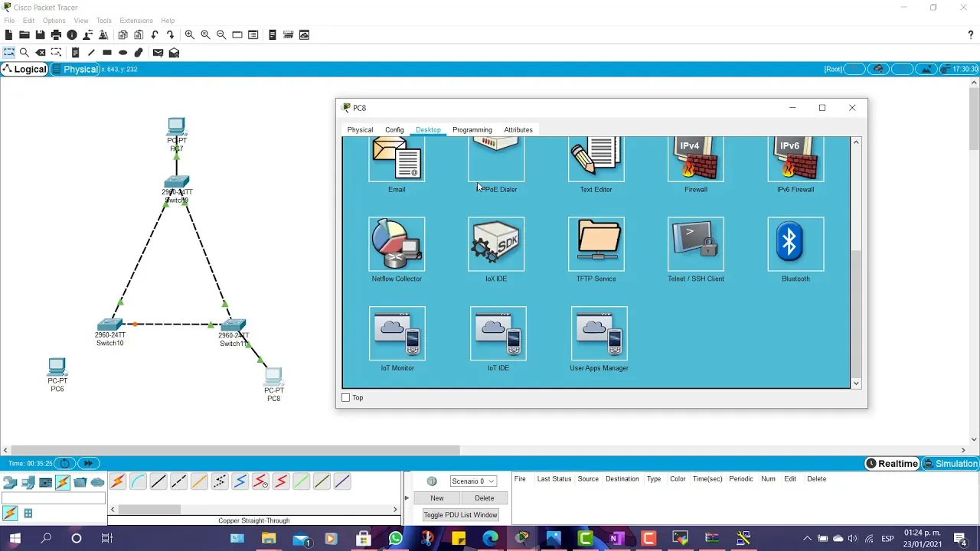Viewport: 980px width, 551px height.
Task: Select PC6 in the workspace
Action: [x=57, y=367]
